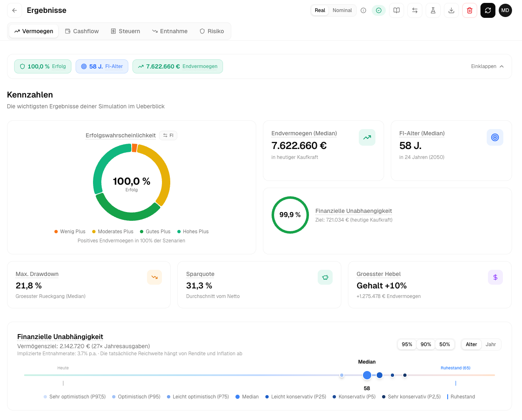The width and height of the screenshot is (522, 420).
Task: Open the MD user avatar menu
Action: click(505, 10)
